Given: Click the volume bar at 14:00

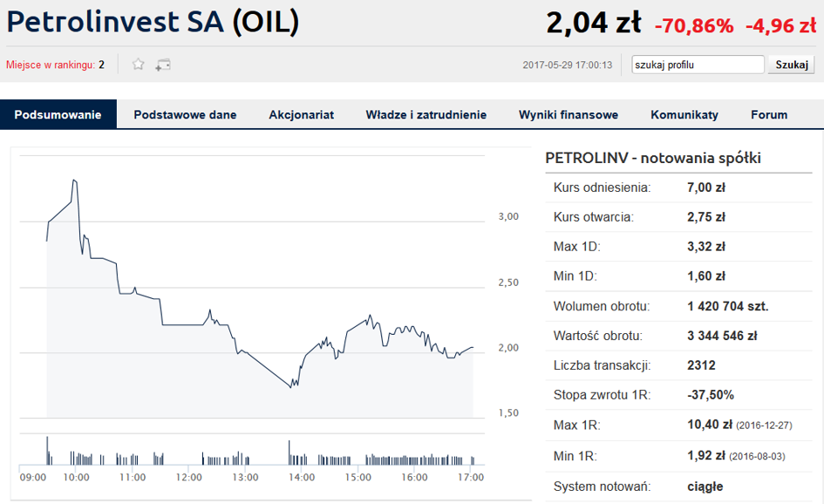Looking at the screenshot, I should tap(289, 453).
